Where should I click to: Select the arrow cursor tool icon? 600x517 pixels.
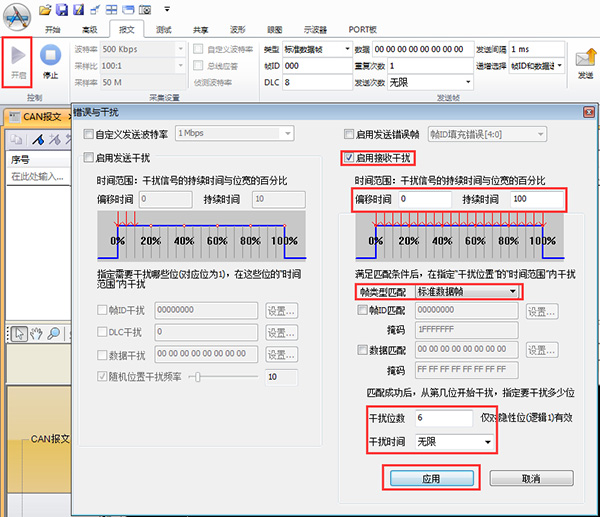tap(19, 334)
